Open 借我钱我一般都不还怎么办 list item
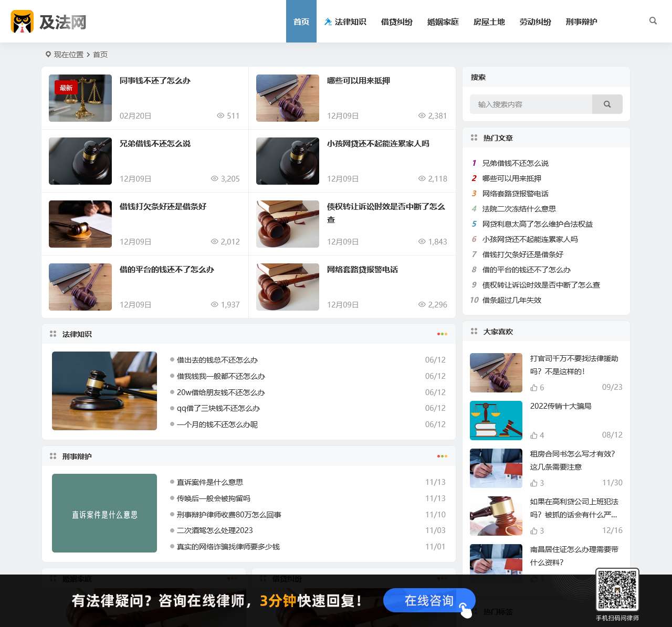 coord(221,376)
